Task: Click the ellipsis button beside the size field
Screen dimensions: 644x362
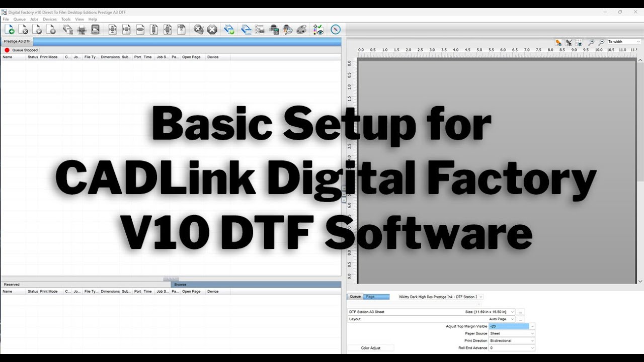Action: click(x=521, y=312)
